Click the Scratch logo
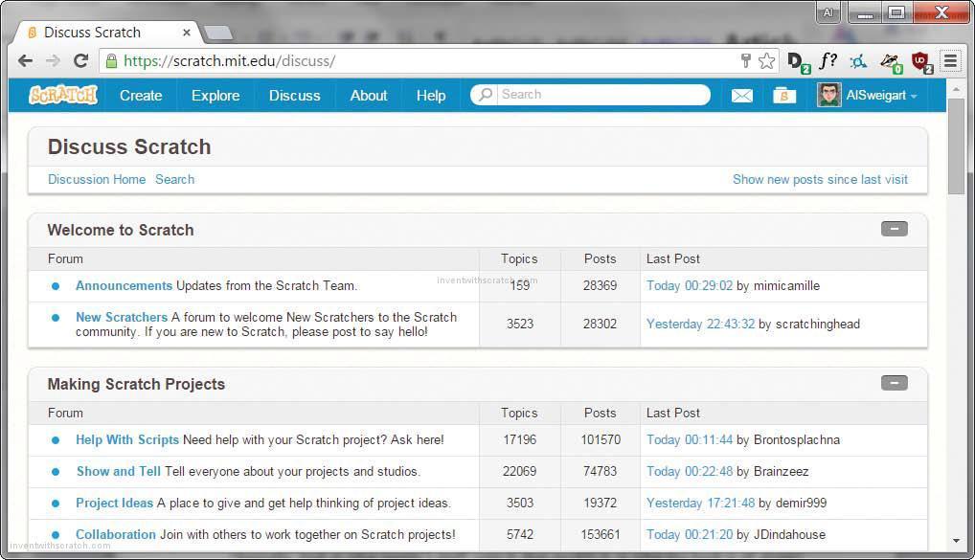 [63, 95]
